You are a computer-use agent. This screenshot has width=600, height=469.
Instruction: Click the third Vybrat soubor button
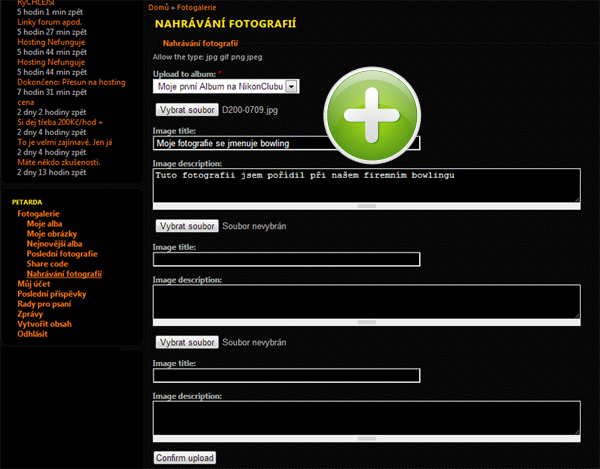[x=186, y=342]
